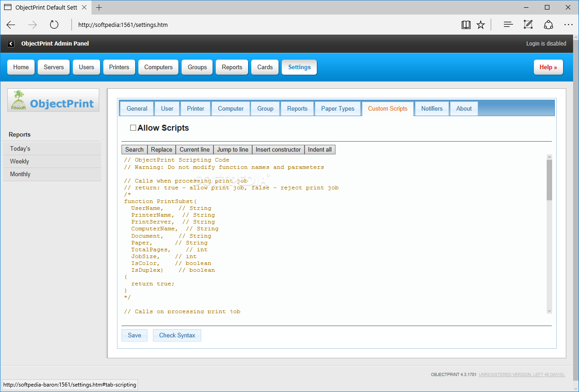Image resolution: width=579 pixels, height=392 pixels.
Task: Click the script scrollbar up arrow
Action: tap(549, 157)
